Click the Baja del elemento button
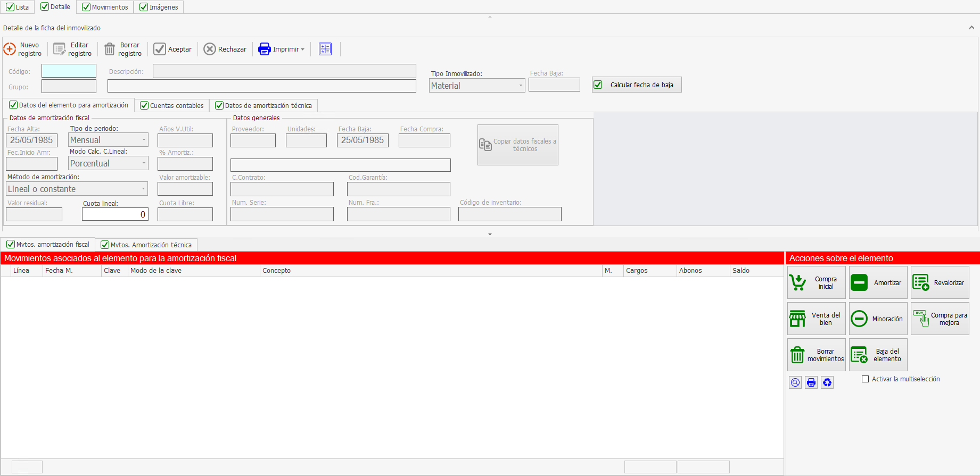 pyautogui.click(x=878, y=355)
